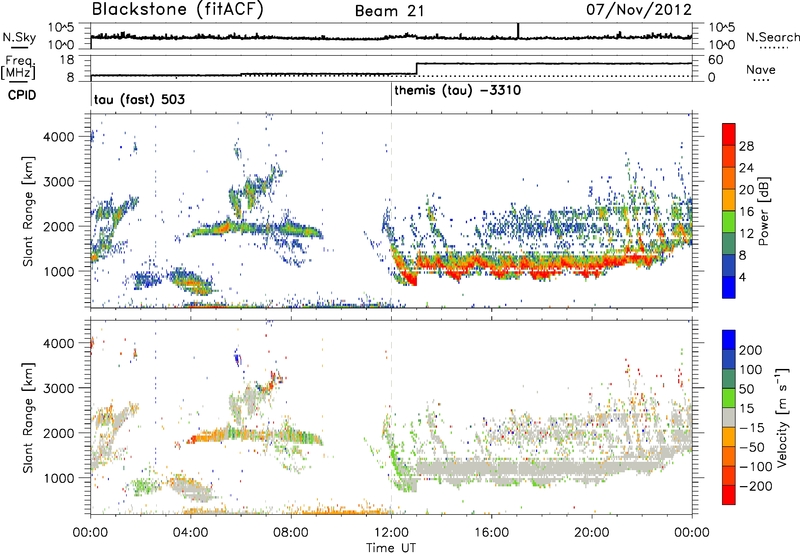800x554 pixels.
Task: Click the '08:00' time axis label
Action: point(291,533)
